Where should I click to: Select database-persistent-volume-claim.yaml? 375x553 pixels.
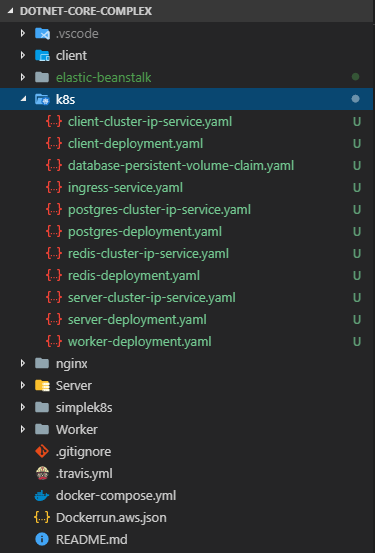[x=181, y=165]
